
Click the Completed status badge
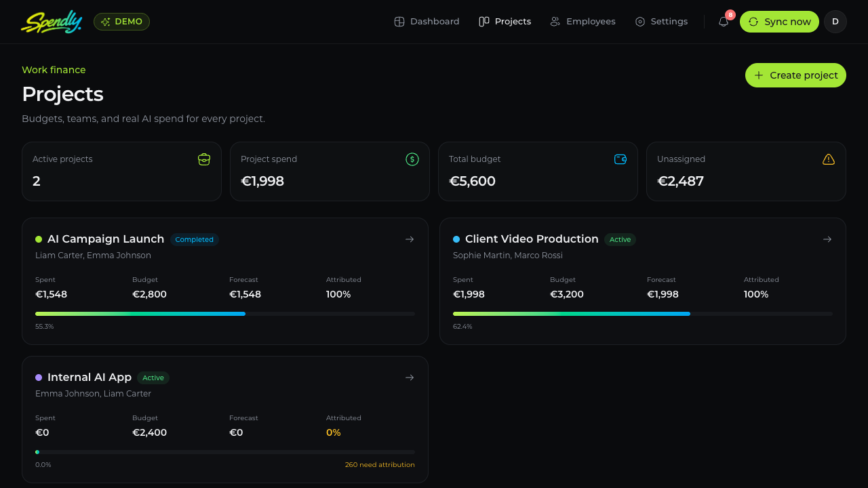[x=195, y=239]
